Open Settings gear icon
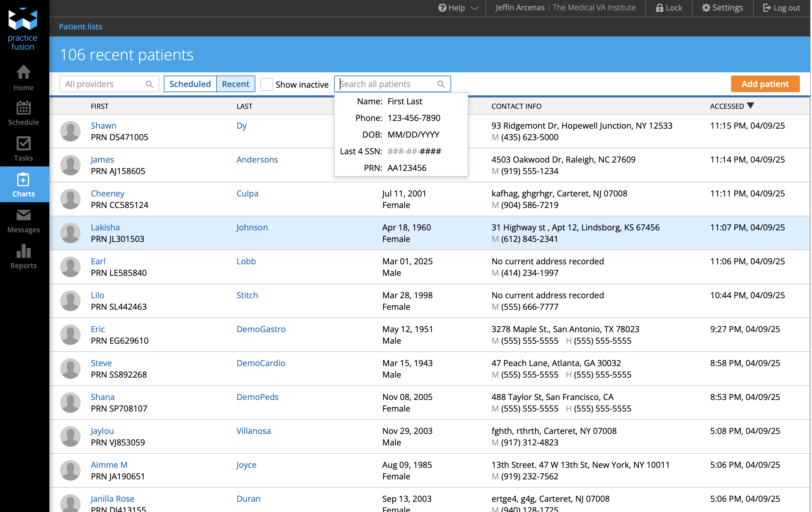Screen dimensions: 812x512 [x=706, y=8]
